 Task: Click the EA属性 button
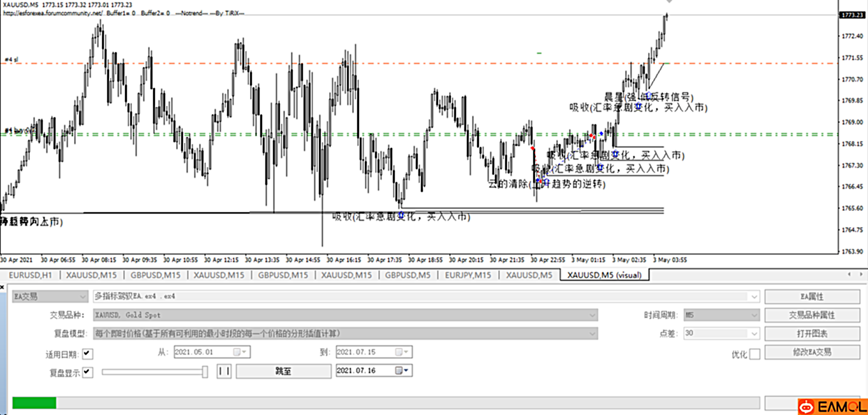coord(812,296)
